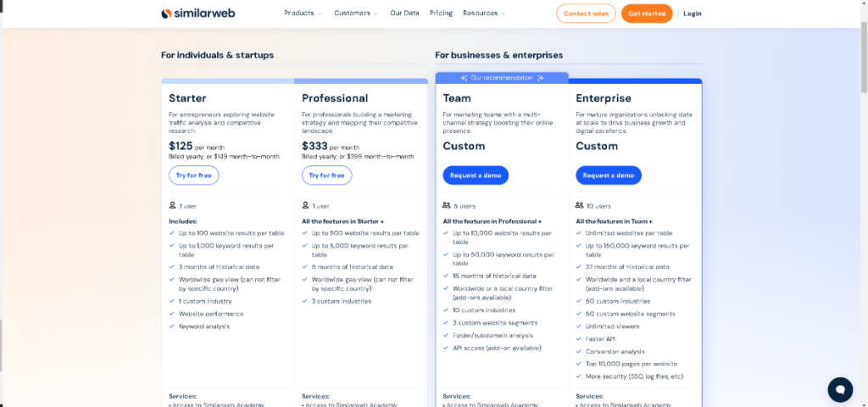The height and width of the screenshot is (407, 868).
Task: Go to the Pricing page
Action: (441, 14)
